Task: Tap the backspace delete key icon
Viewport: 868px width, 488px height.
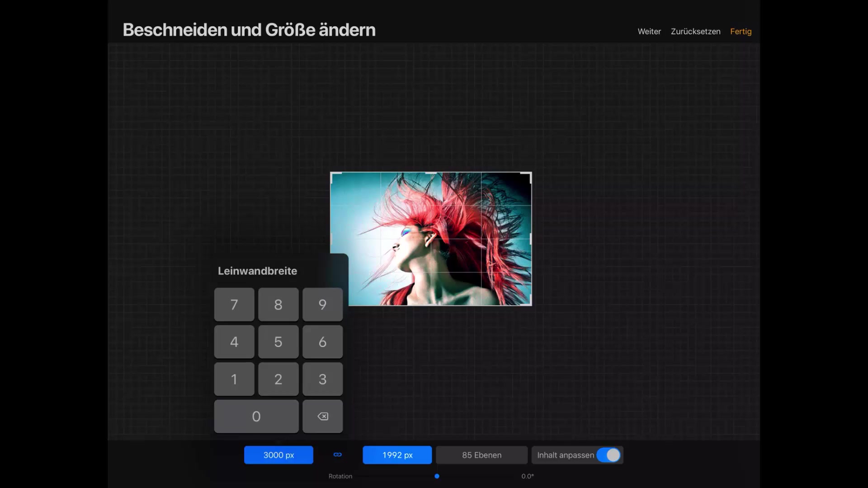Action: pos(322,416)
